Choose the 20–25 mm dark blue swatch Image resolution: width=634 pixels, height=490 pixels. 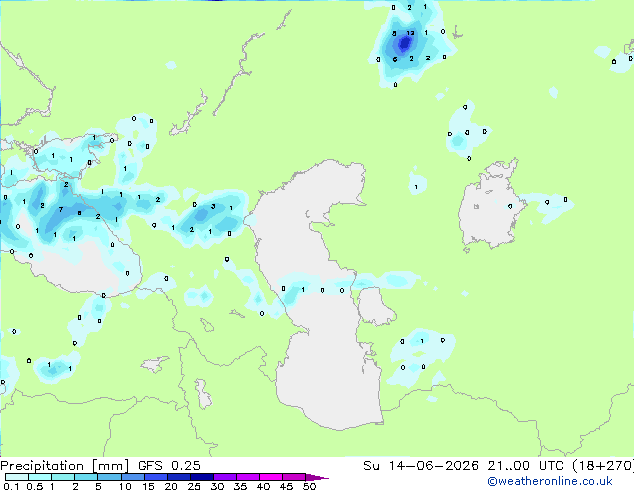pos(178,477)
